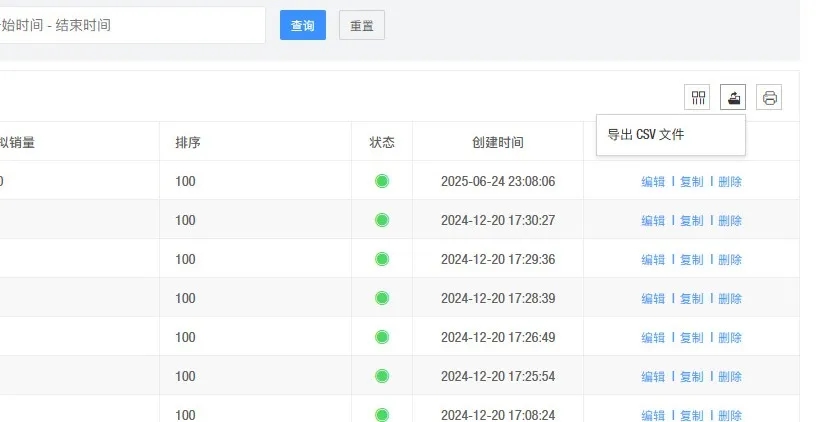Image resolution: width=820 pixels, height=422 pixels.
Task: Click green status dot for 17:30:27 row
Action: (x=381, y=220)
